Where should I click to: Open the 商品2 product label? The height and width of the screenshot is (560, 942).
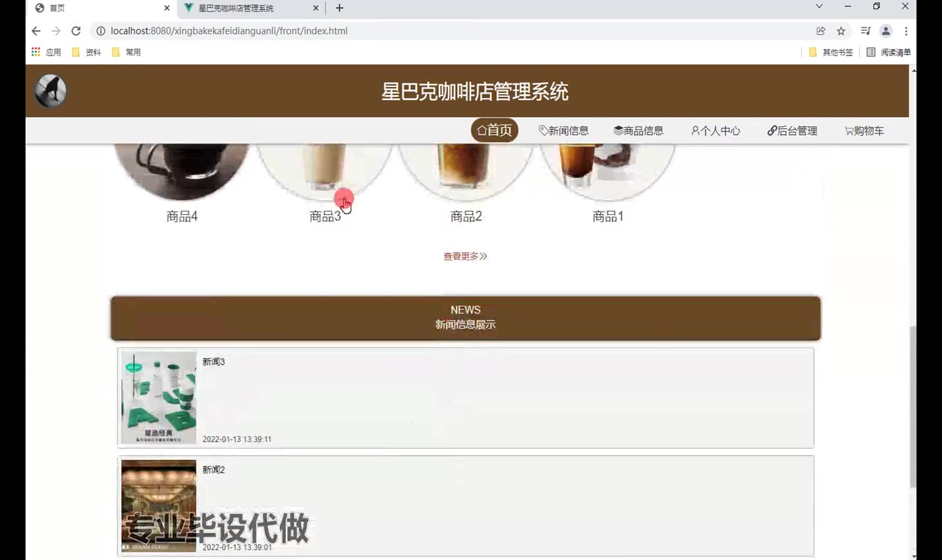466,216
